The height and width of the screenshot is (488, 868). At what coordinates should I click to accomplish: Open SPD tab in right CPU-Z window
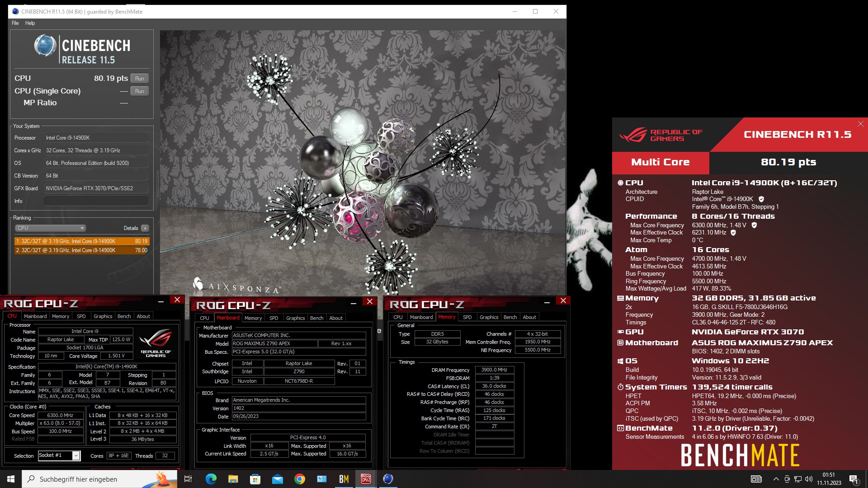467,317
